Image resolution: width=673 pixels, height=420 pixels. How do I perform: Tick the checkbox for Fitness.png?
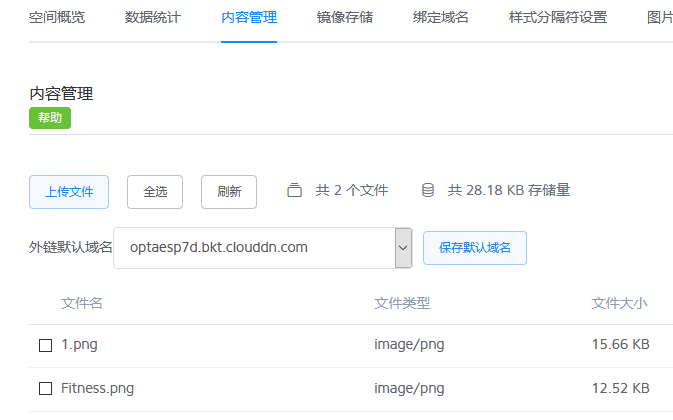[45, 389]
